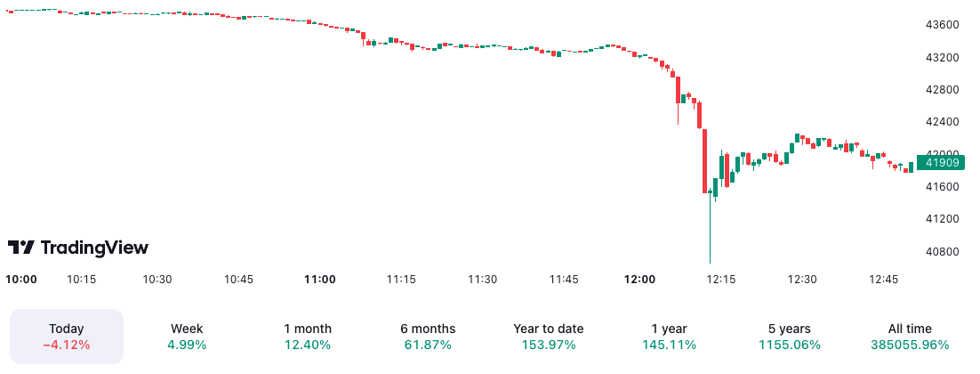Image resolution: width=980 pixels, height=374 pixels.
Task: Show the All time range
Action: click(910, 336)
